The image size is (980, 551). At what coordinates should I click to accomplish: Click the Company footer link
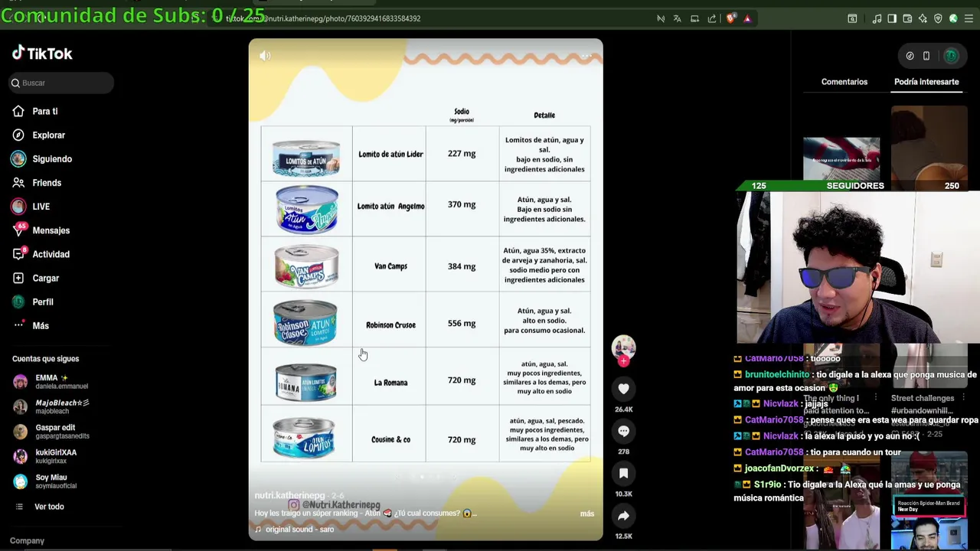click(27, 540)
